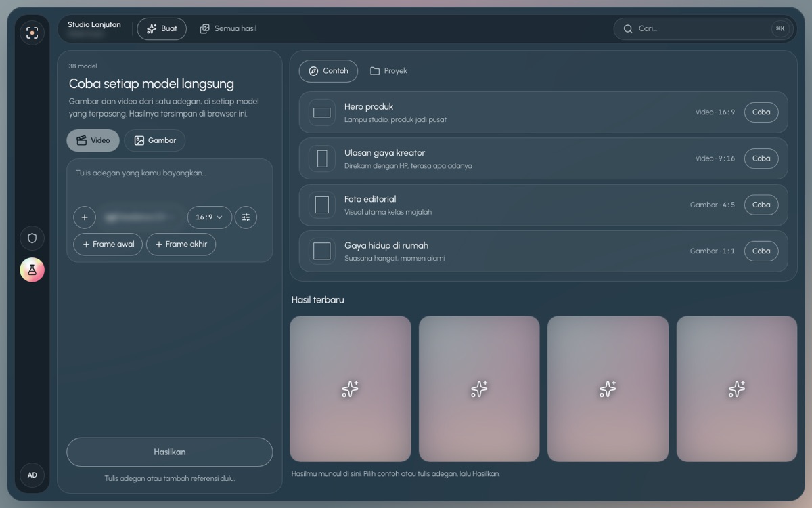Switch to Video mode
812x508 pixels.
(93, 140)
